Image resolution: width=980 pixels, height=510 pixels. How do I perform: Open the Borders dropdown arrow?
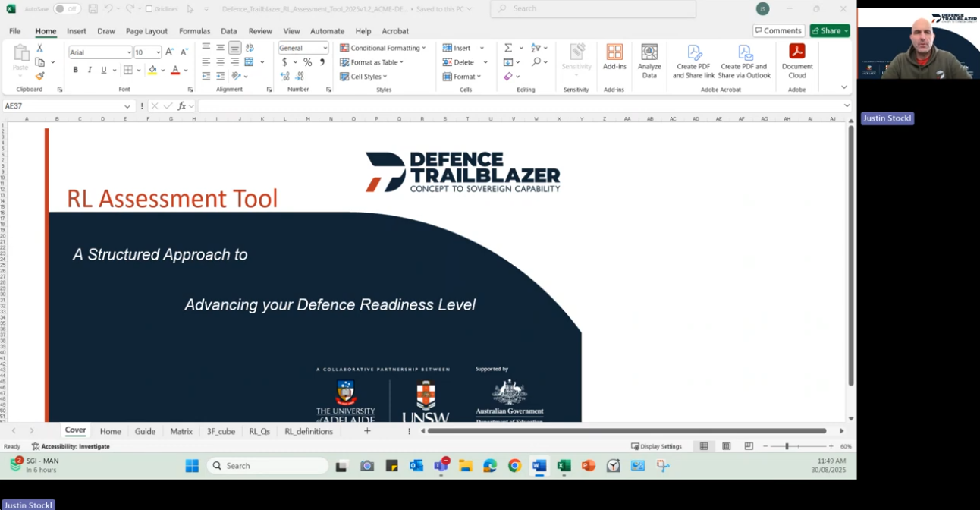click(138, 70)
